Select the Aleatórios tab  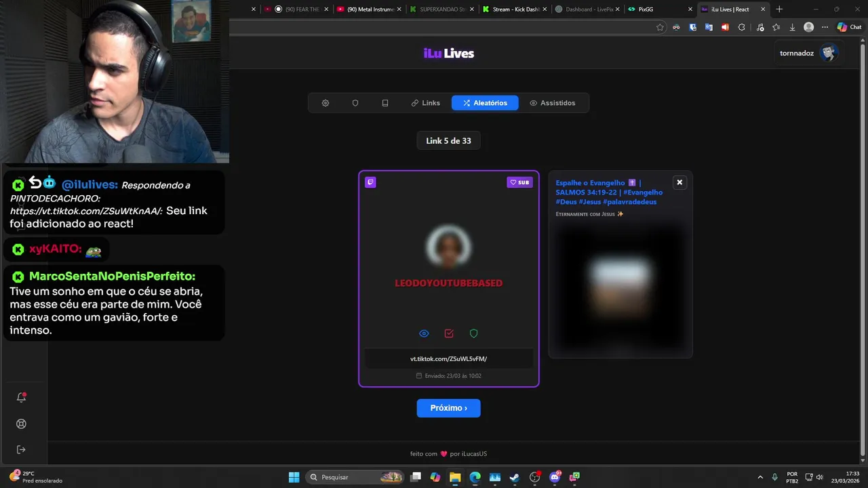click(x=485, y=103)
